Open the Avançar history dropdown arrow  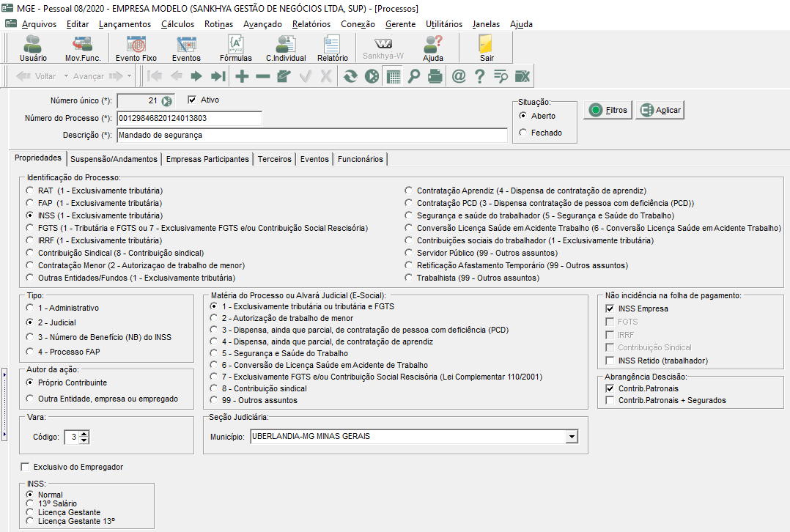[129, 76]
